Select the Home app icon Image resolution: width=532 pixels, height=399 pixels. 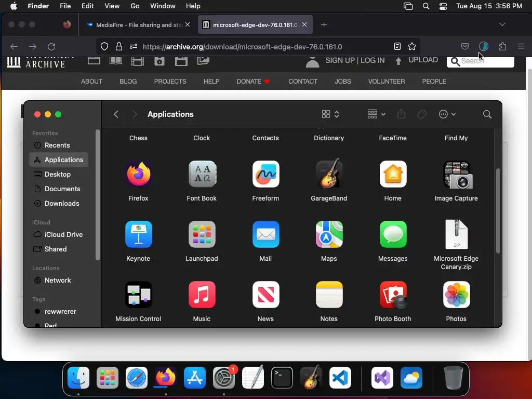point(393,174)
